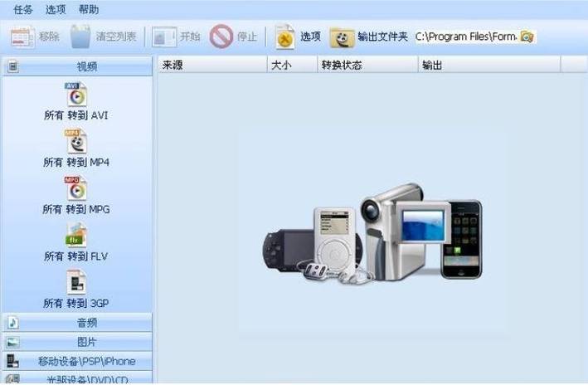The width and height of the screenshot is (588, 385).
Task: Click the 开始 start conversion icon
Action: [x=164, y=37]
